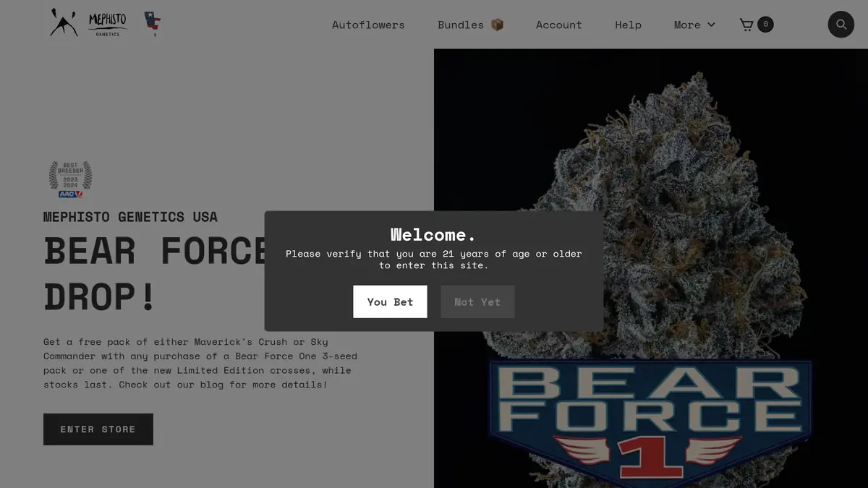Screen dimensions: 868x488
Task: Click the Texas flag logo
Action: (x=151, y=23)
